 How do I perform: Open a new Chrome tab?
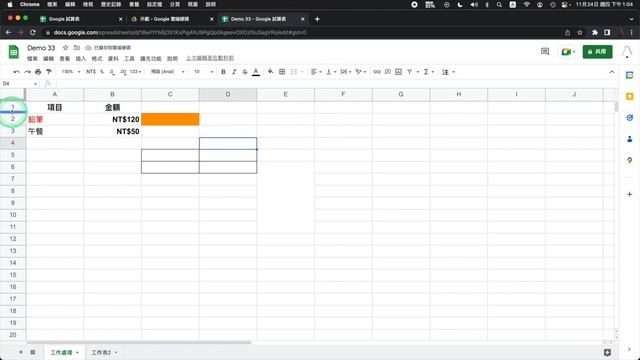point(317,19)
